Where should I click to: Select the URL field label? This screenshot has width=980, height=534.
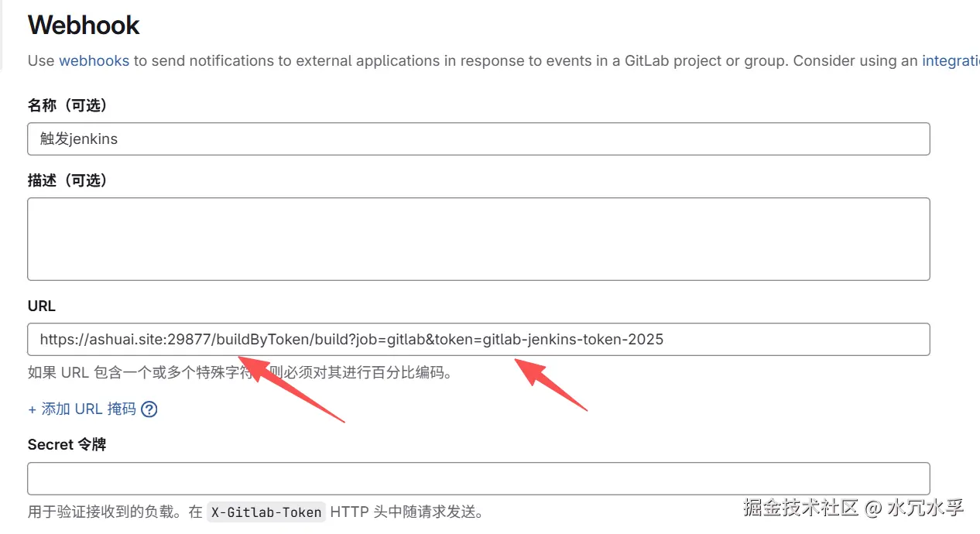pos(42,306)
